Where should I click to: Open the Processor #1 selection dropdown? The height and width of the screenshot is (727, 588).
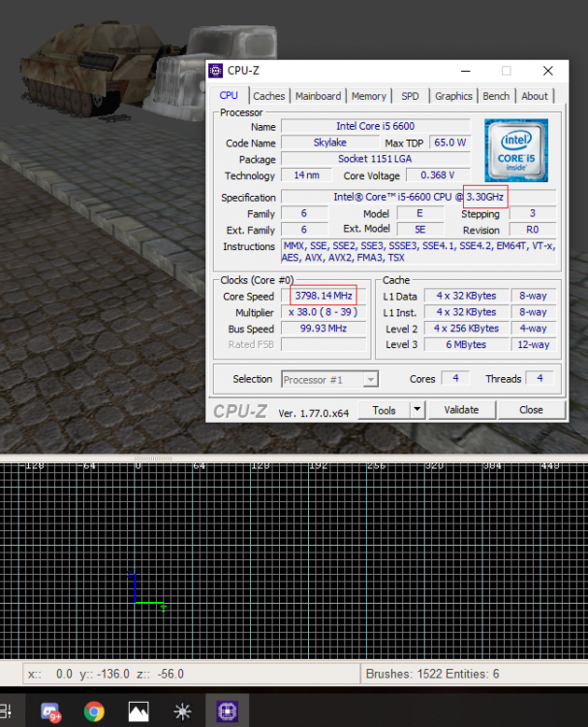pos(330,380)
